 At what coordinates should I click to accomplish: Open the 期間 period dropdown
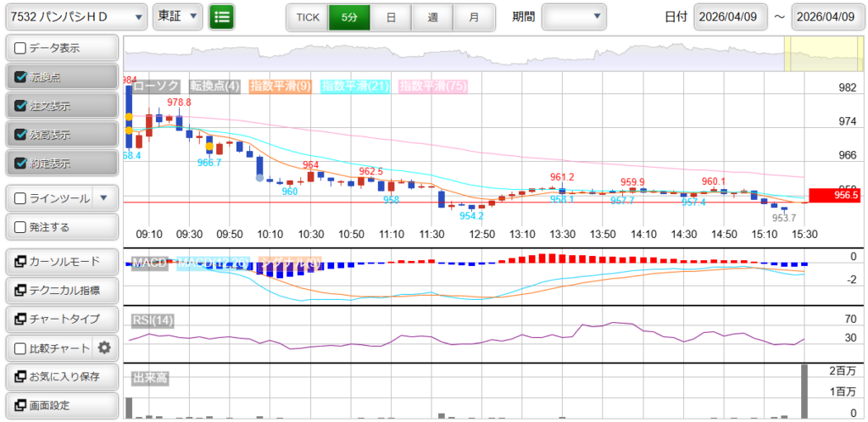tap(574, 16)
